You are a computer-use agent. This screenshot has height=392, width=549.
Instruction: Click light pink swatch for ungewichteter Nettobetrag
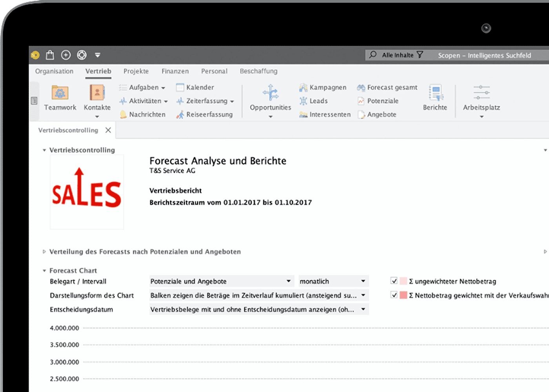(x=404, y=281)
